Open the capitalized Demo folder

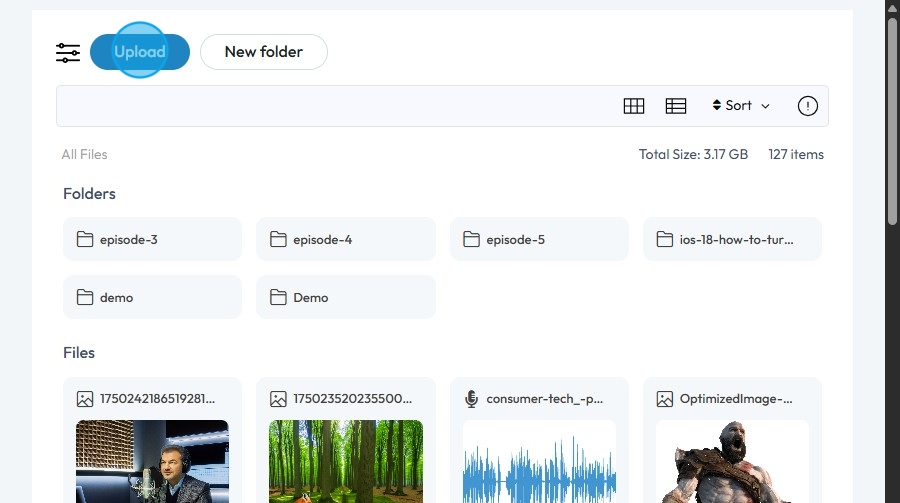346,297
